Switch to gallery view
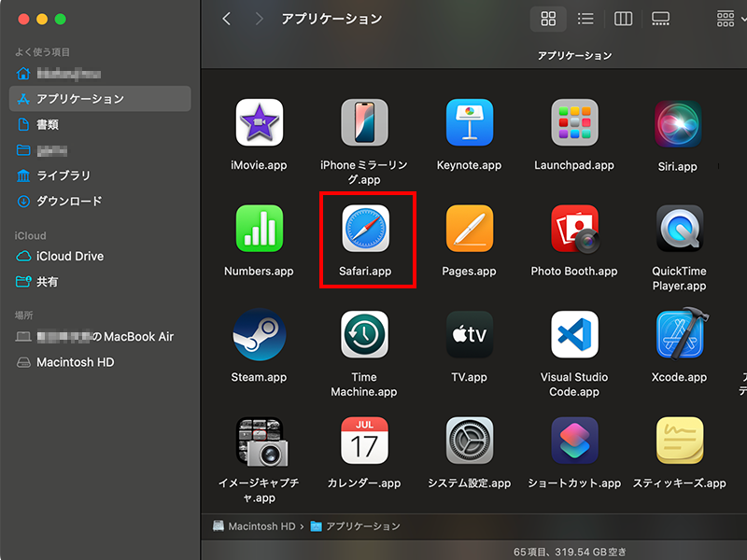This screenshot has height=560, width=747. click(x=660, y=19)
